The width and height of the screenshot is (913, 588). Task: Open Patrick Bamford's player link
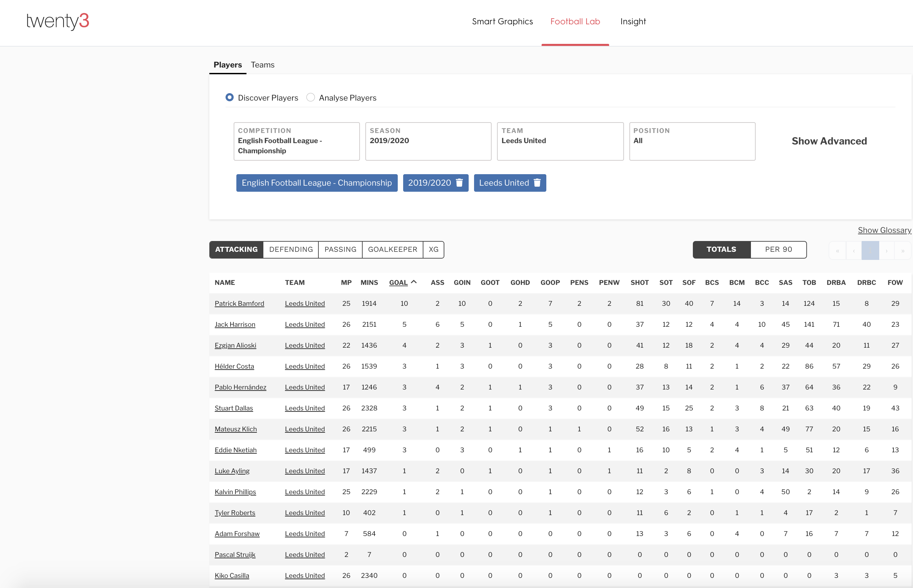click(x=239, y=303)
